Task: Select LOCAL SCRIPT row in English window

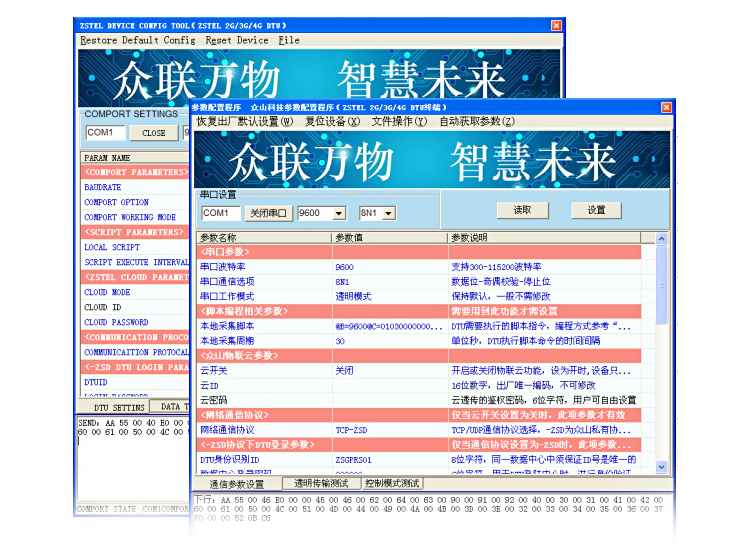Action: point(135,247)
